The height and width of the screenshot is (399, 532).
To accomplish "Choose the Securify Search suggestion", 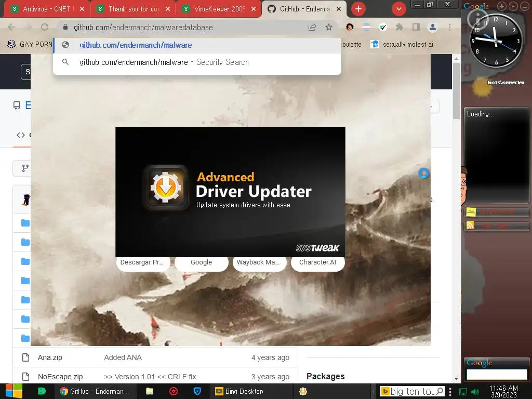I will [x=197, y=62].
